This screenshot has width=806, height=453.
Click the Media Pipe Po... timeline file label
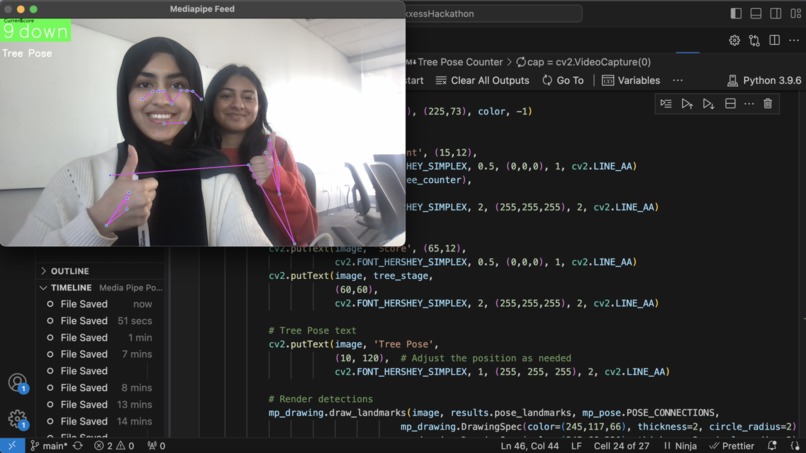(131, 288)
